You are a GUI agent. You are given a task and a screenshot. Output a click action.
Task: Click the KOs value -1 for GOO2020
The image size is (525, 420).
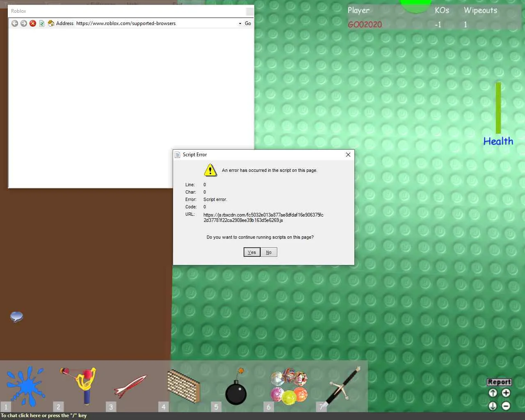pyautogui.click(x=438, y=25)
